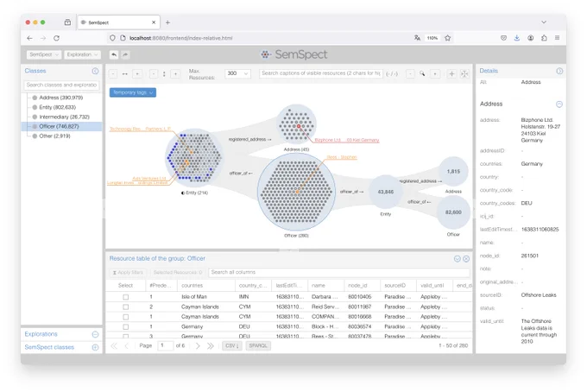Expand the Temporary tags dropdown
The height and width of the screenshot is (392, 587).
point(133,92)
